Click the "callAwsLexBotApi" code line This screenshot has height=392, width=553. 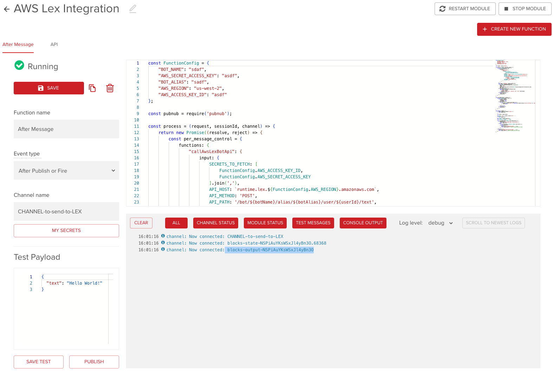215,152
